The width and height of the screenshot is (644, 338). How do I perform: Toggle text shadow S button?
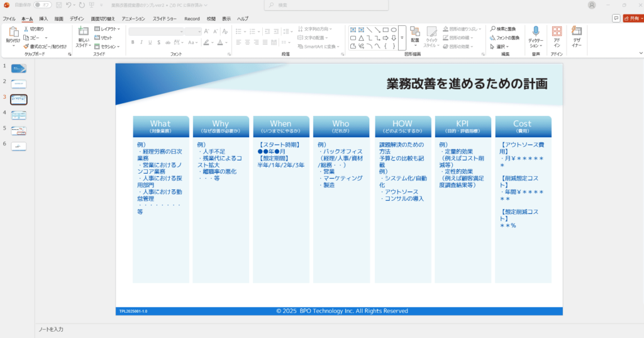(x=158, y=42)
